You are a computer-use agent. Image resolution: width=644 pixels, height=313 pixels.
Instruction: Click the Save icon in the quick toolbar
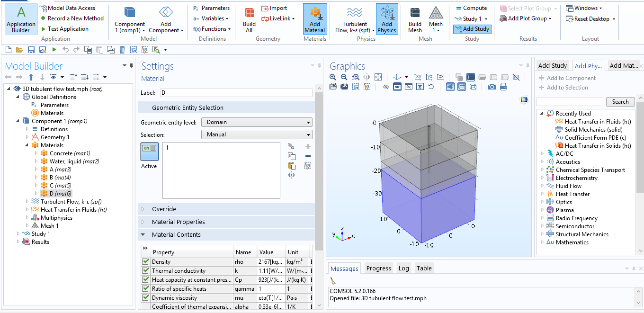coord(31,50)
